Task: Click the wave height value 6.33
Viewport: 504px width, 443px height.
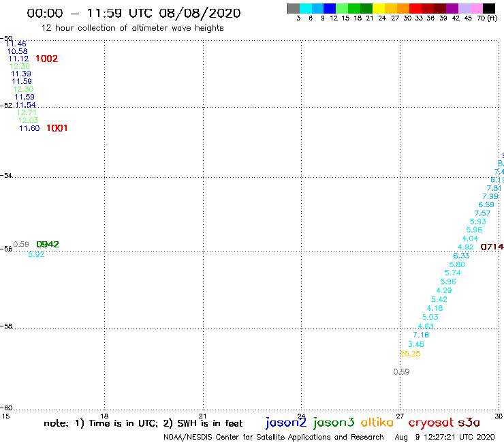Action: (x=461, y=256)
